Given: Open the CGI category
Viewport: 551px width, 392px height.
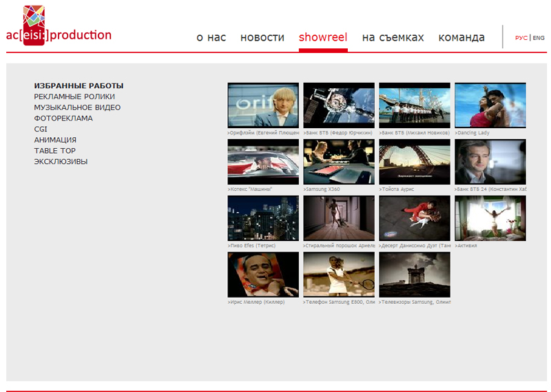Looking at the screenshot, I should (x=41, y=129).
